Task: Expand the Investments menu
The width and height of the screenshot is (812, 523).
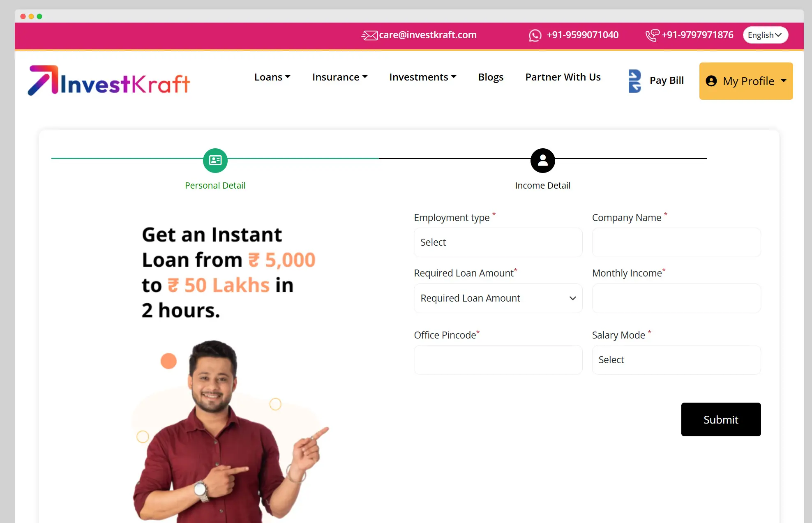Action: (x=423, y=77)
